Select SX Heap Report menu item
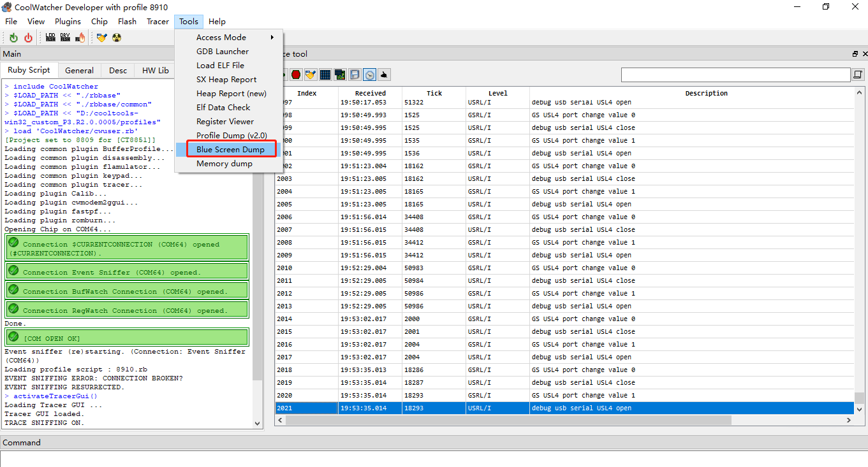Screen dimensions: 868x467 [230, 79]
